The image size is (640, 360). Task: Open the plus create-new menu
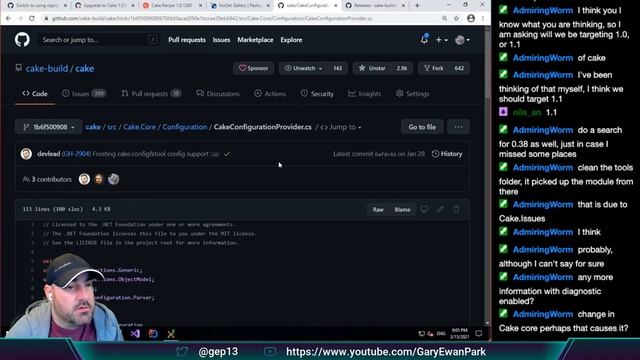(x=441, y=40)
